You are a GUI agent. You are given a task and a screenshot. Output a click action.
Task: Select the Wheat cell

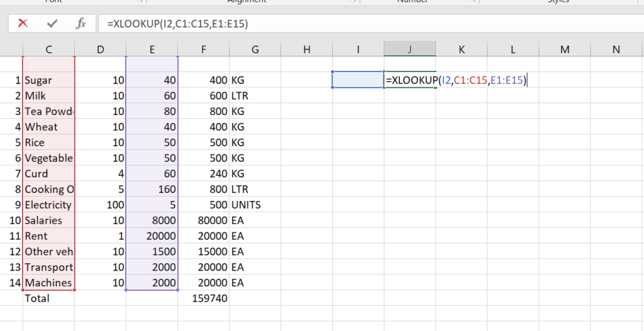pos(49,127)
